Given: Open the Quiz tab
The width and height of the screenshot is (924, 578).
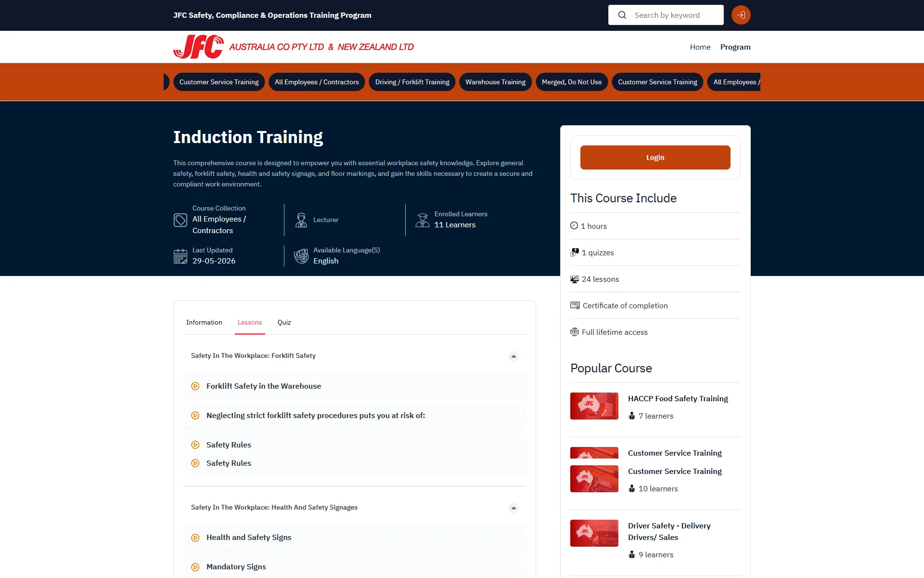Looking at the screenshot, I should (284, 322).
